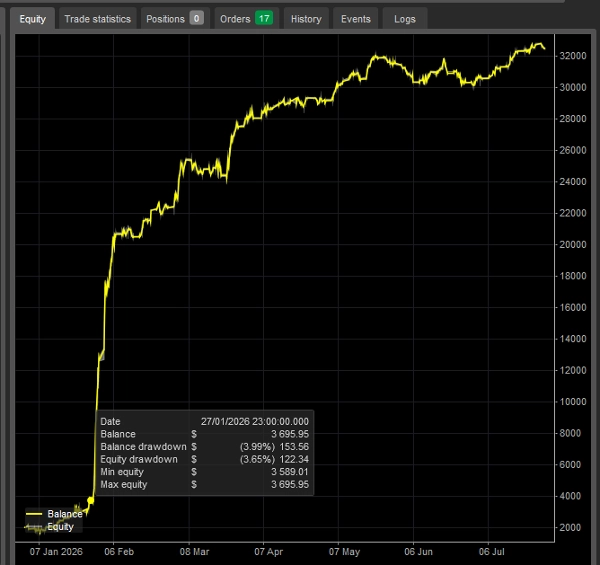The height and width of the screenshot is (565, 600).
Task: Open the Events tab
Action: (355, 19)
